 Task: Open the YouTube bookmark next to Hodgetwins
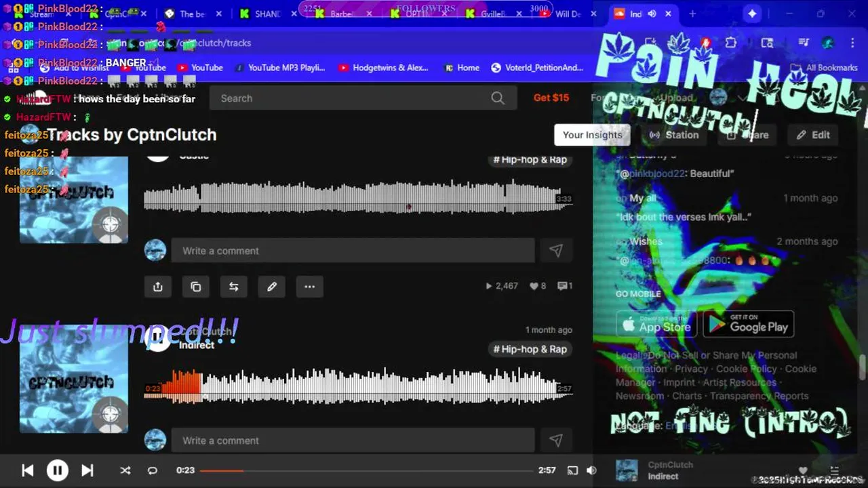point(200,68)
